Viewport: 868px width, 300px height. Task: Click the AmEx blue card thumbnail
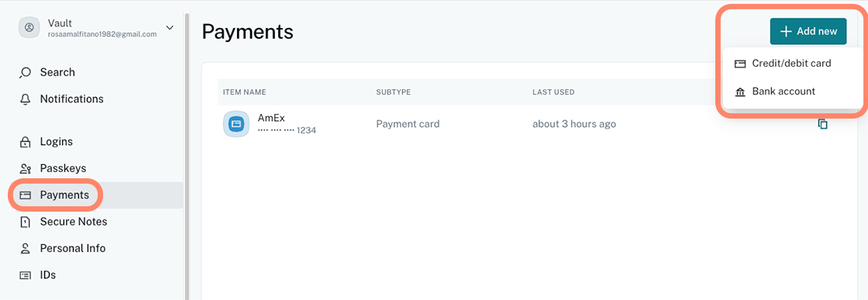(236, 124)
